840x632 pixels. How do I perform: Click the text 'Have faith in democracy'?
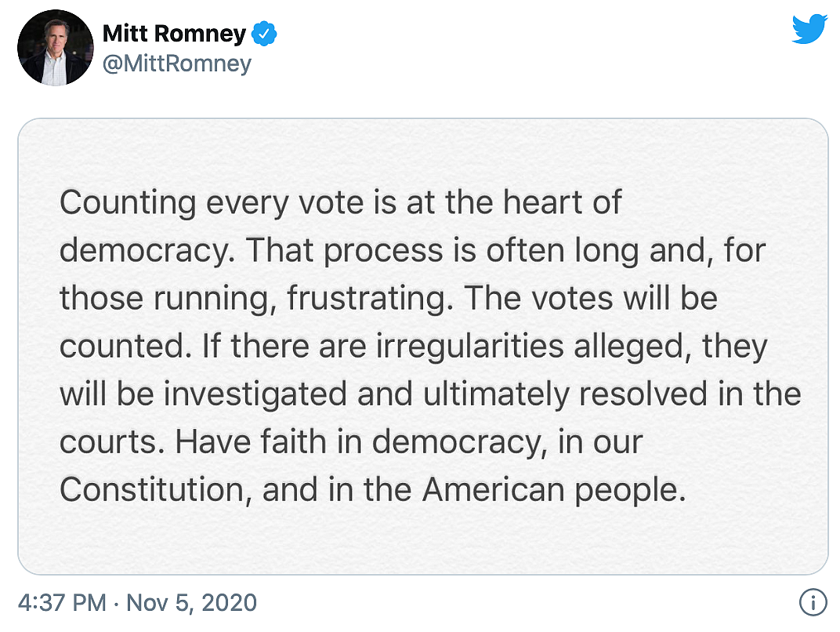(362, 442)
